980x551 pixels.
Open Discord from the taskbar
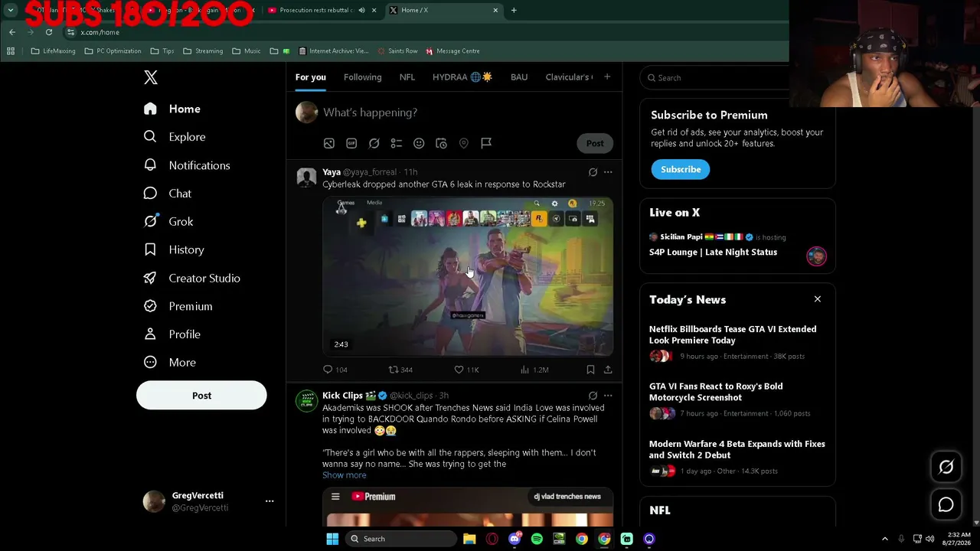pyautogui.click(x=514, y=539)
